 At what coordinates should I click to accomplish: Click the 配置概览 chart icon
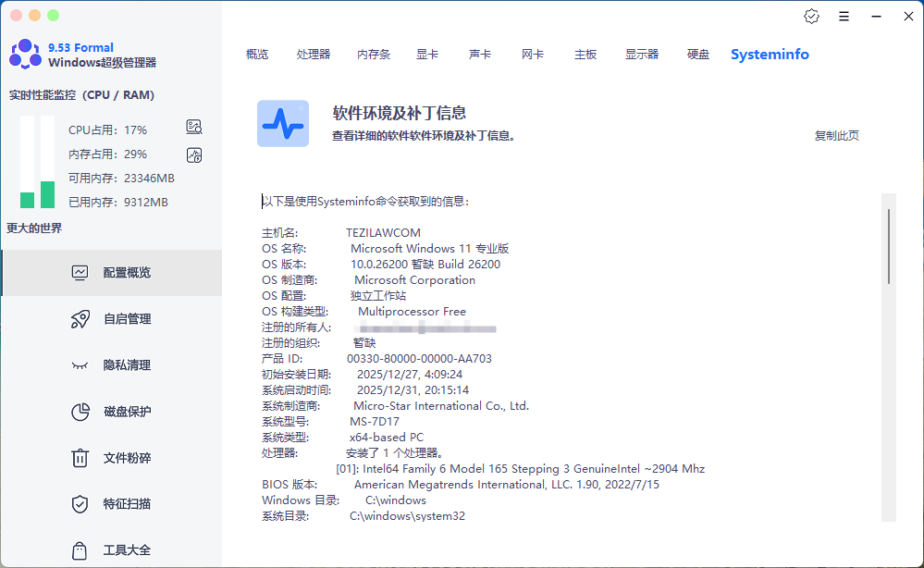coord(81,272)
